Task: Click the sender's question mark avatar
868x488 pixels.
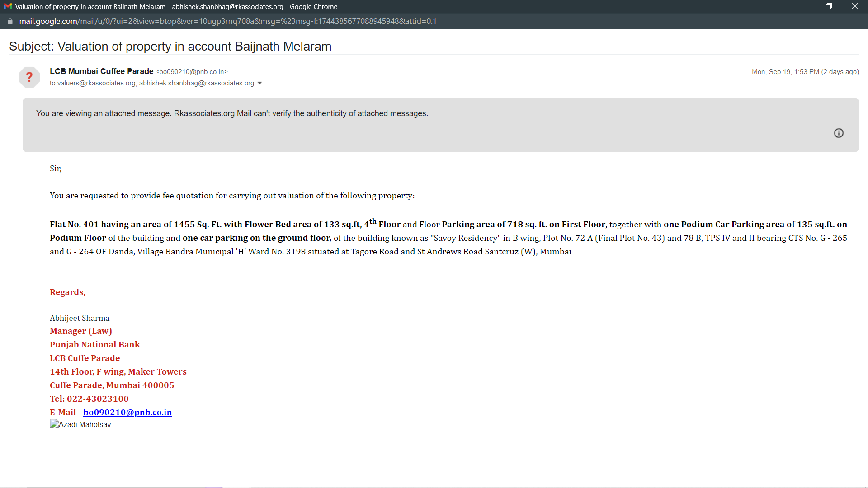Action: coord(29,77)
